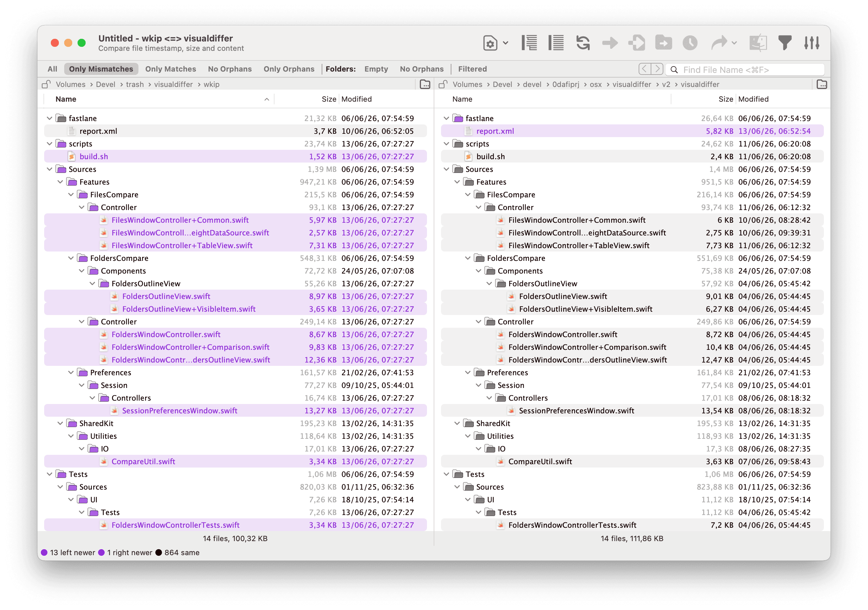This screenshot has width=868, height=610.
Task: Show selected item in Finder
Action: [758, 43]
